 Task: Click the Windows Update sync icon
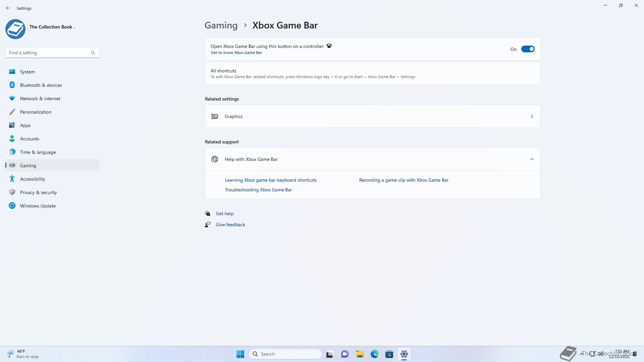(x=12, y=205)
